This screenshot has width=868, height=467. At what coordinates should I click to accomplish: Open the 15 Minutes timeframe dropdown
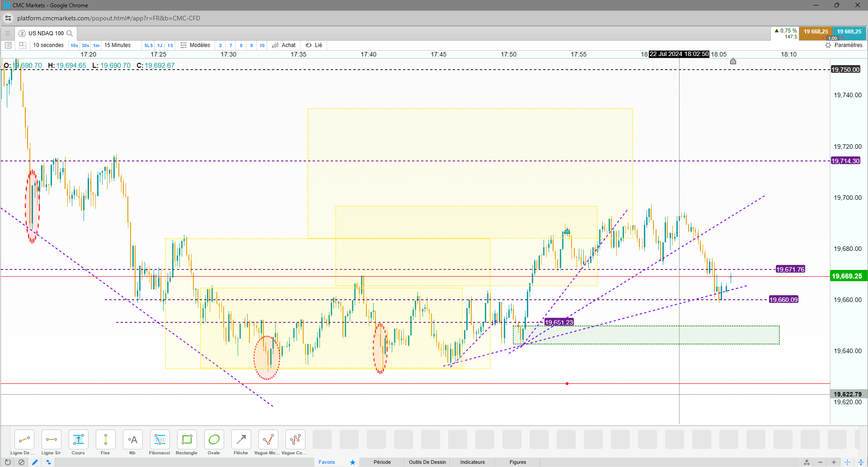(117, 45)
